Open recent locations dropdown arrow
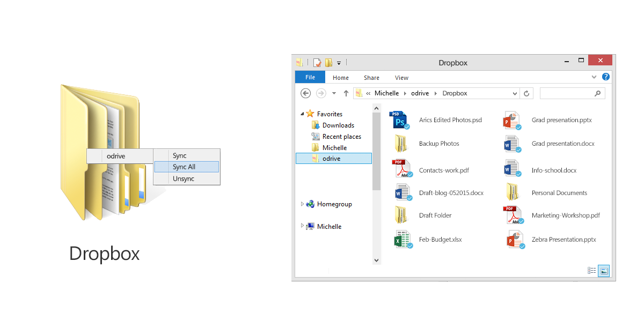 coord(334,93)
